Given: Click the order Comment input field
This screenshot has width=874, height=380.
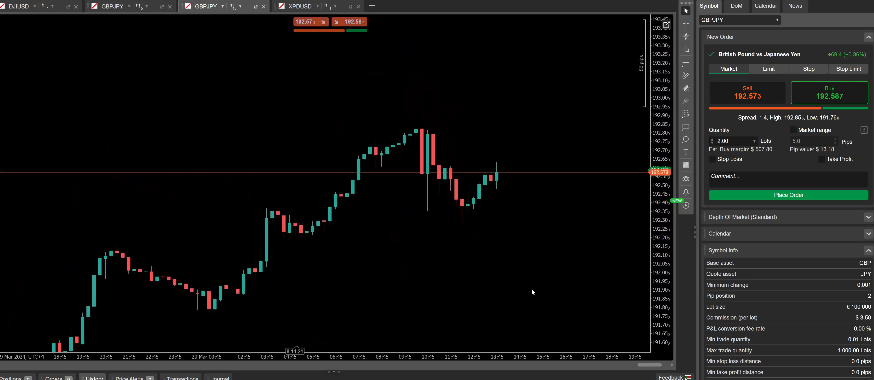Looking at the screenshot, I should 788,179.
